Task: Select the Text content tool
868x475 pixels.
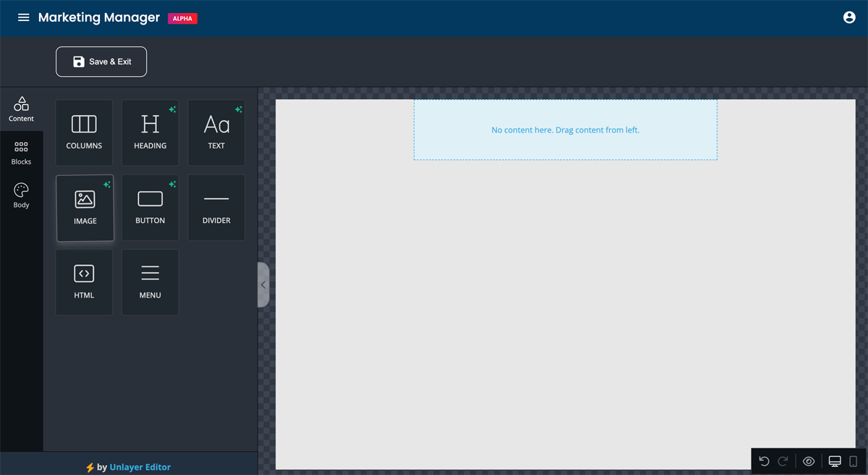Action: [216, 133]
